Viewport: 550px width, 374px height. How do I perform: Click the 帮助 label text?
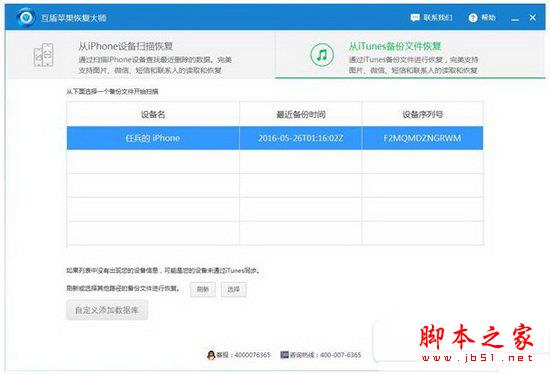(488, 18)
